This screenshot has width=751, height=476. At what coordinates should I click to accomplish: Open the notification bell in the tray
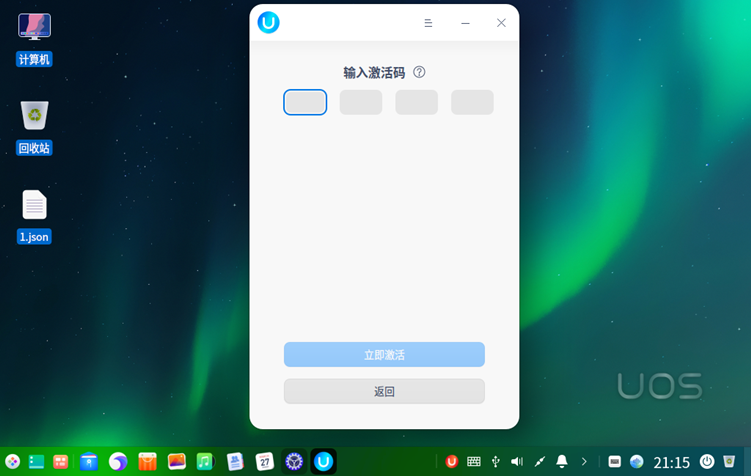tap(561, 461)
